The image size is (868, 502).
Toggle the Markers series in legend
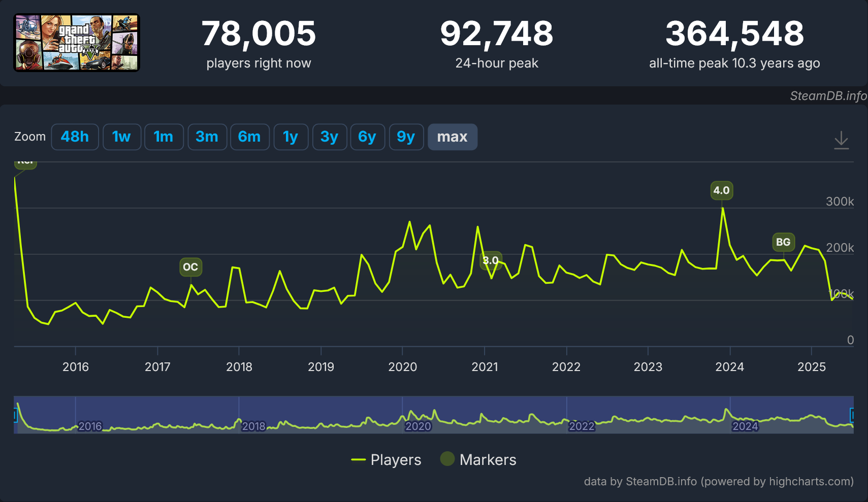pos(478,459)
